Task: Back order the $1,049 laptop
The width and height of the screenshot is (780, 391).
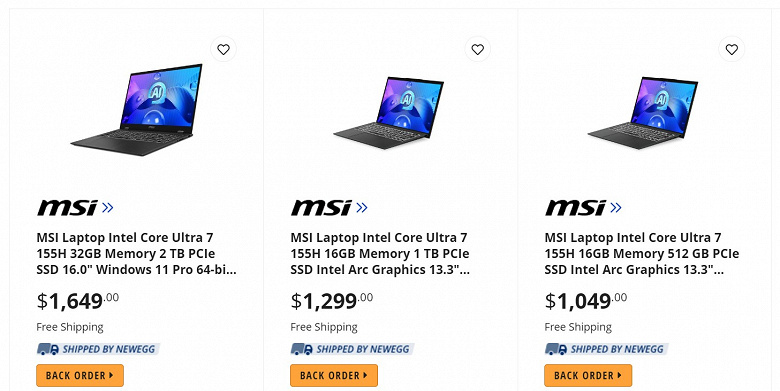Action: [588, 376]
